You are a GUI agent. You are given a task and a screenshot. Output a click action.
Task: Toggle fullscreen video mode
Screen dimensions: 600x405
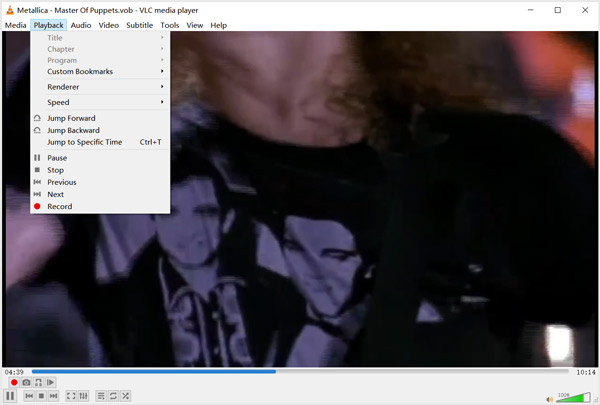click(71, 396)
